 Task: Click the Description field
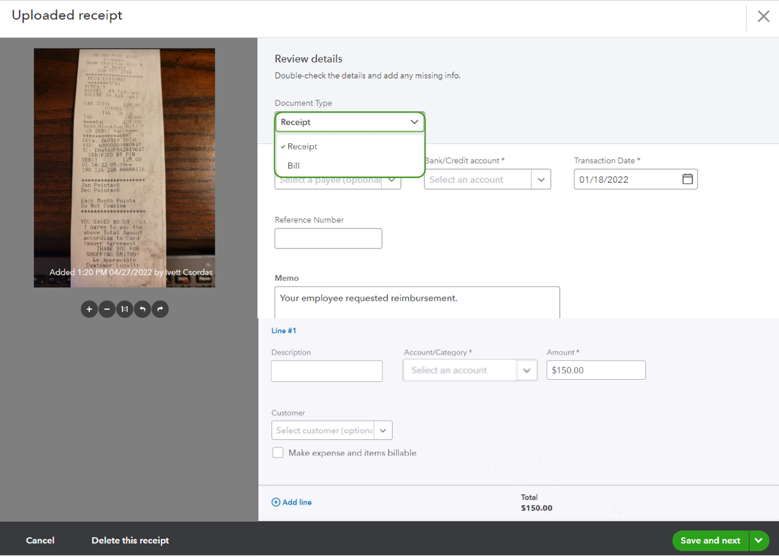click(327, 371)
